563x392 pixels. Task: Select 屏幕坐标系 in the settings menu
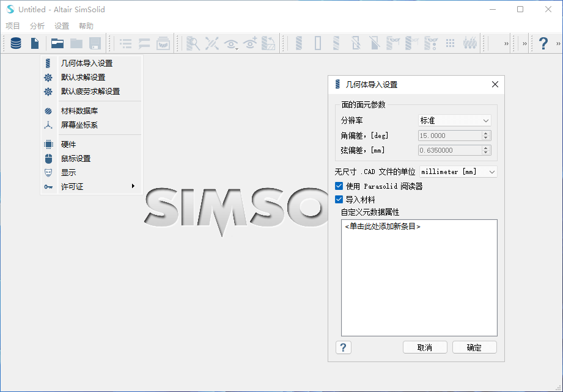point(79,125)
